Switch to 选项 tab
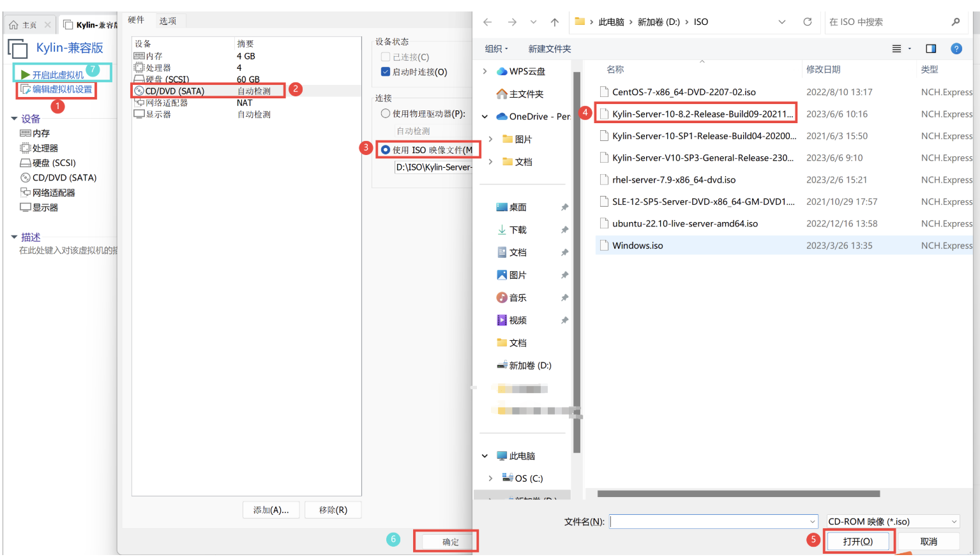Viewport: 980px width, 557px height. click(168, 20)
